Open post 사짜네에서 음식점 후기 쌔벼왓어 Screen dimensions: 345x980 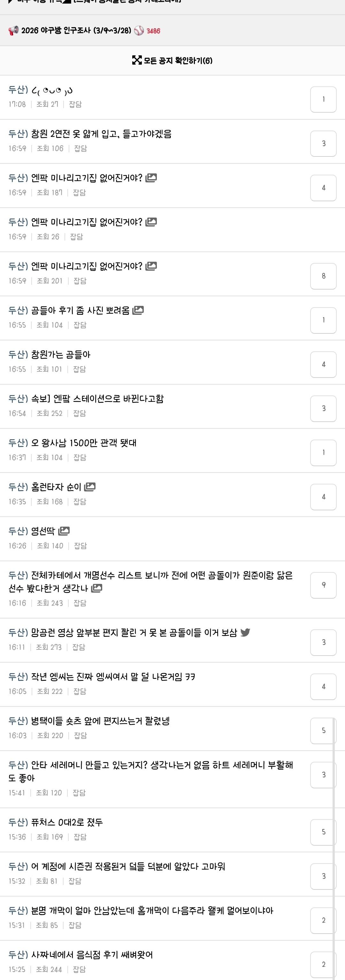(x=92, y=954)
